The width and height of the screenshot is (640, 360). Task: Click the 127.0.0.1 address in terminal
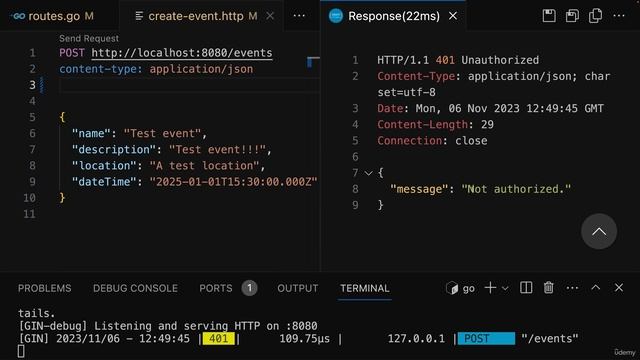(416, 338)
